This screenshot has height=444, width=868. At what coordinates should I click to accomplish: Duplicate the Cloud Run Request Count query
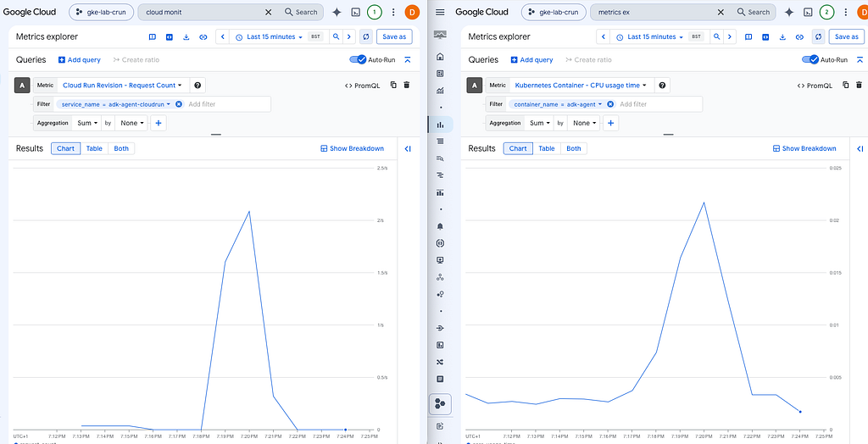point(393,85)
